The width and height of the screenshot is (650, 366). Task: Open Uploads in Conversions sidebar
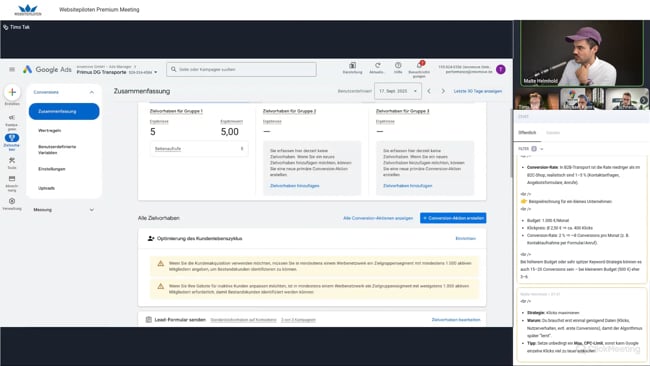[46, 188]
